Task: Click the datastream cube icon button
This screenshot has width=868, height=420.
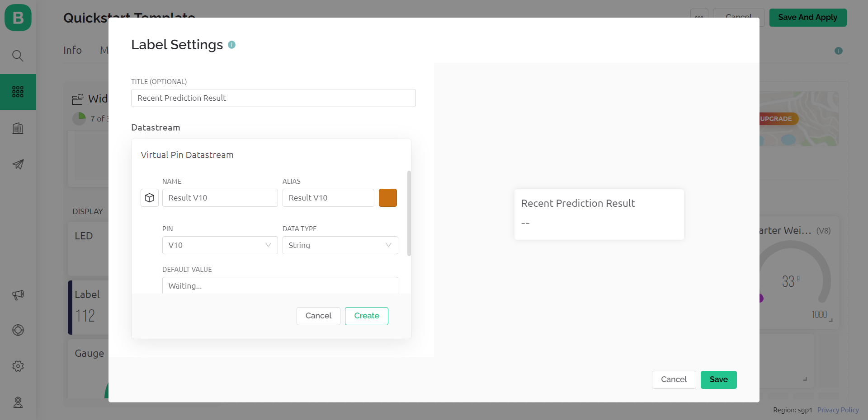Action: coord(150,198)
